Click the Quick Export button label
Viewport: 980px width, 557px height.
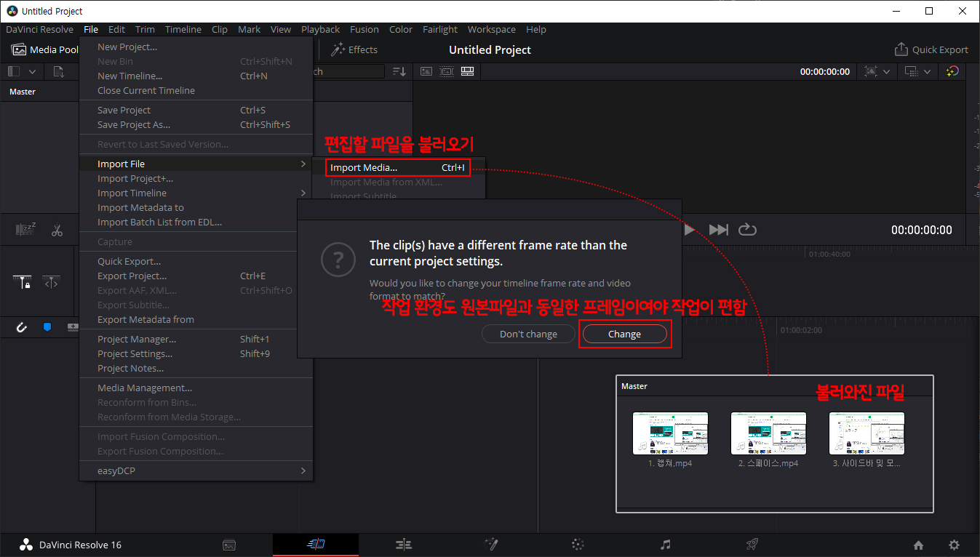coord(940,49)
